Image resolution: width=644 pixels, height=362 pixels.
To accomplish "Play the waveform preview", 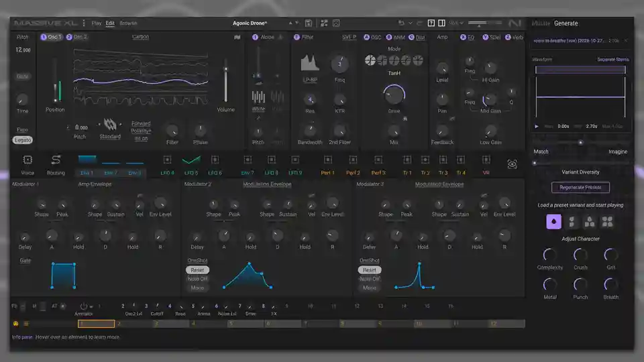I will coord(537,127).
